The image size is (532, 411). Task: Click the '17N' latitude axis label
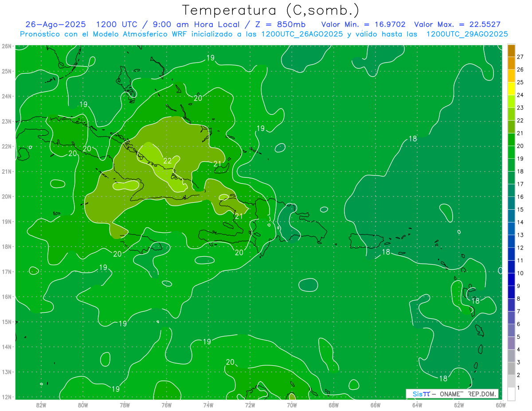(x=6, y=271)
